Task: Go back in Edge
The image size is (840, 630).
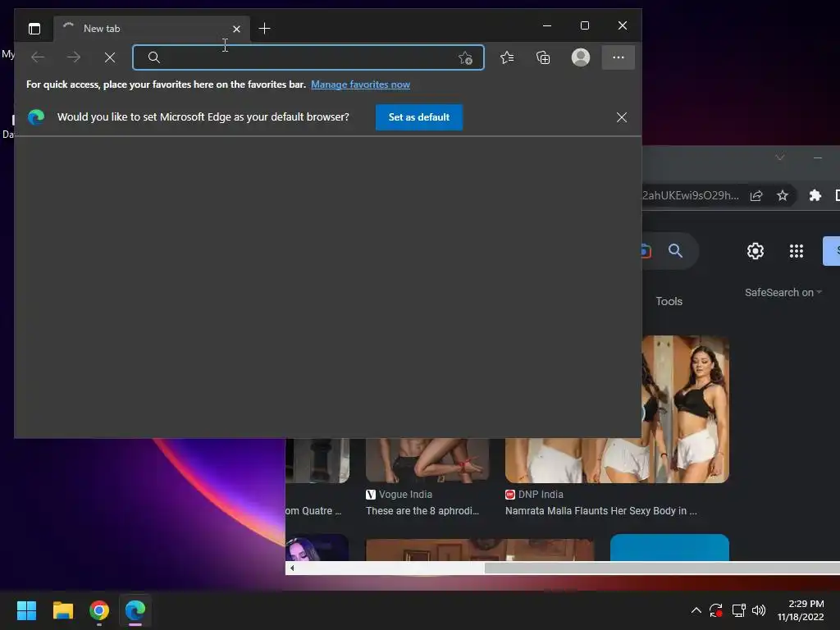Action: point(38,57)
